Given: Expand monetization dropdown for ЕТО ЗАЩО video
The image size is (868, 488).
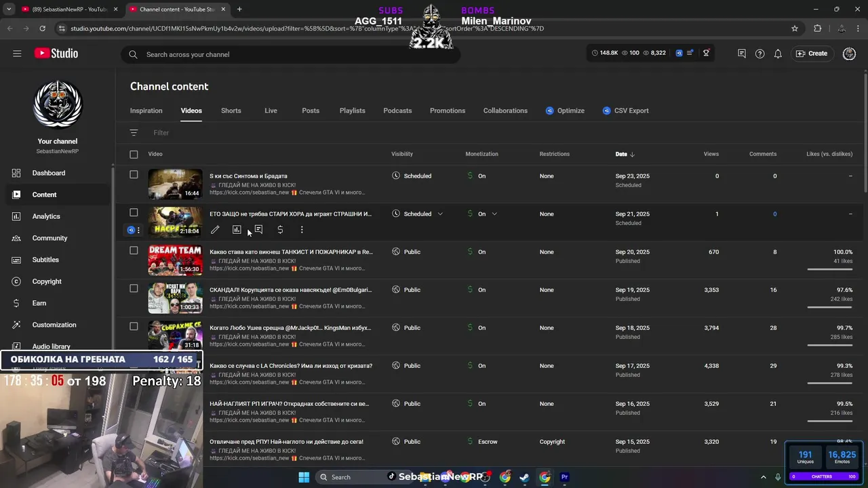Looking at the screenshot, I should pyautogui.click(x=494, y=214).
